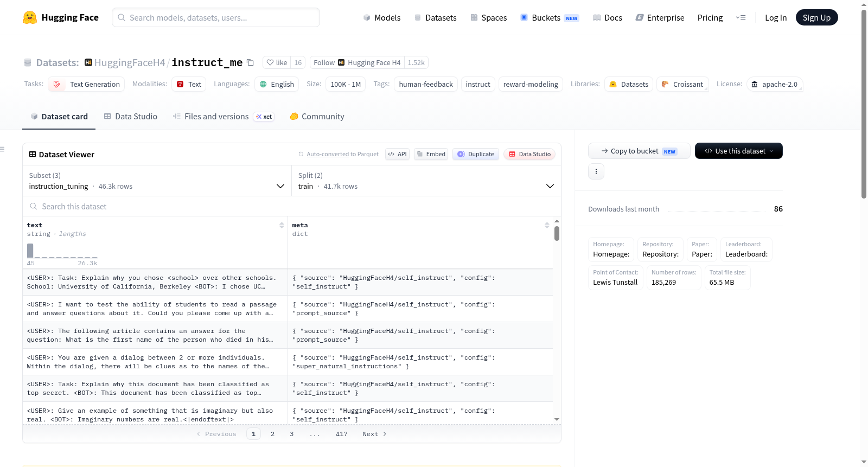The width and height of the screenshot is (868, 467).
Task: Go to Next page of results
Action: [374, 434]
